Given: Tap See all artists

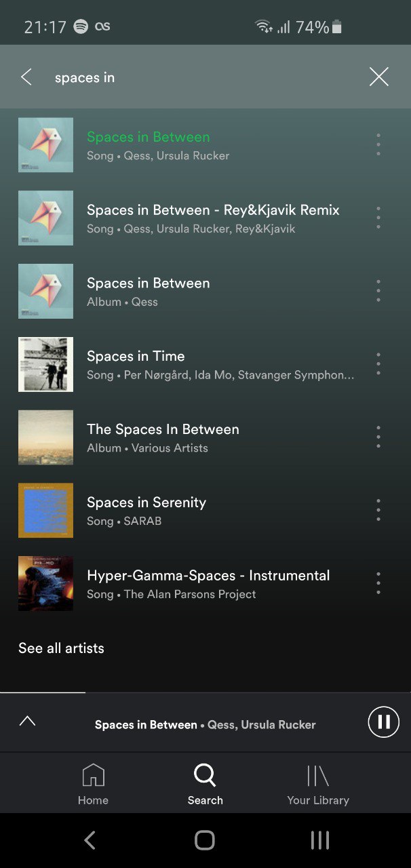Looking at the screenshot, I should 61,648.
